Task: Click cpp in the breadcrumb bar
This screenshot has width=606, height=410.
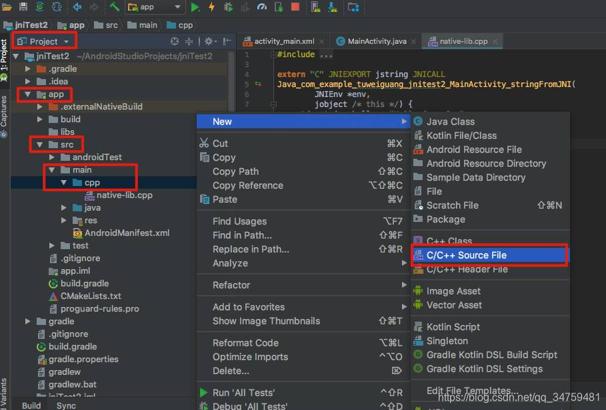Action: click(180, 25)
